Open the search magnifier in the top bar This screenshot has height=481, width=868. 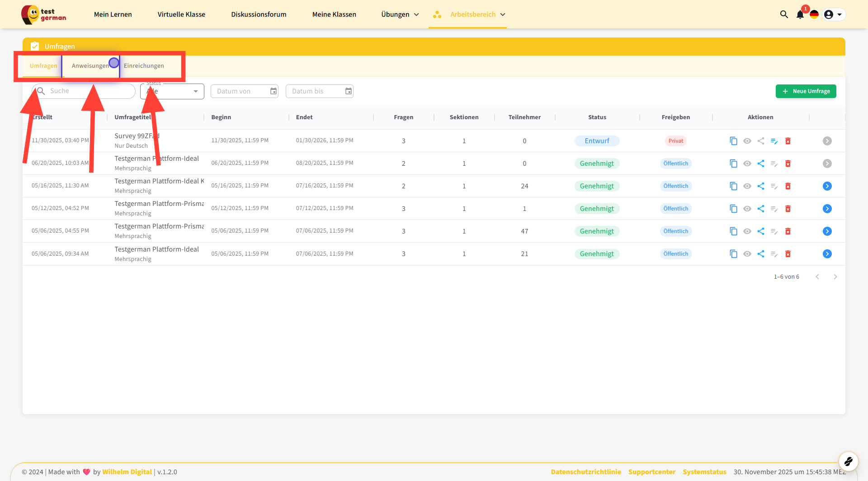click(x=784, y=14)
